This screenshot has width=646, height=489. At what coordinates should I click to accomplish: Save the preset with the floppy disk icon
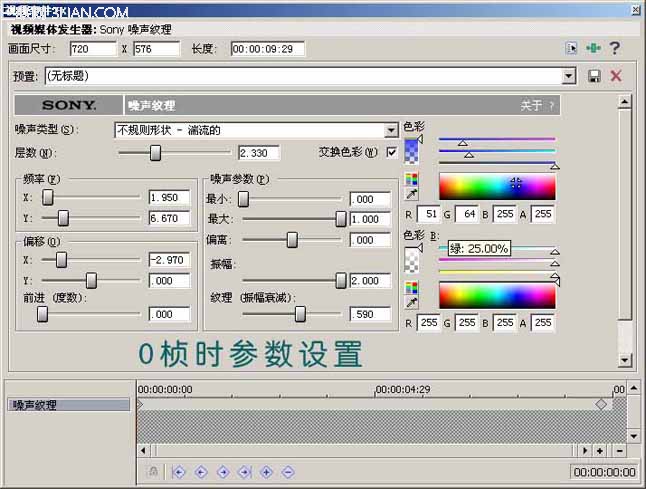click(x=594, y=76)
